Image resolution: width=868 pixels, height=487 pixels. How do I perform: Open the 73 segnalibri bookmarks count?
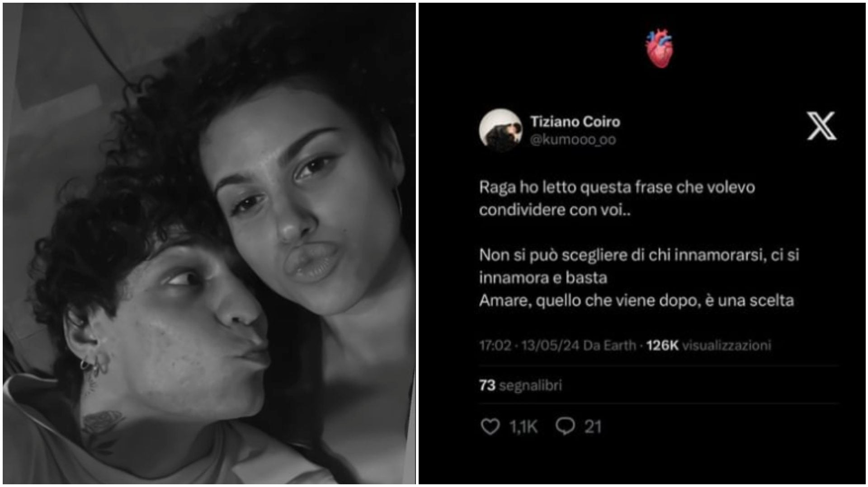[520, 385]
